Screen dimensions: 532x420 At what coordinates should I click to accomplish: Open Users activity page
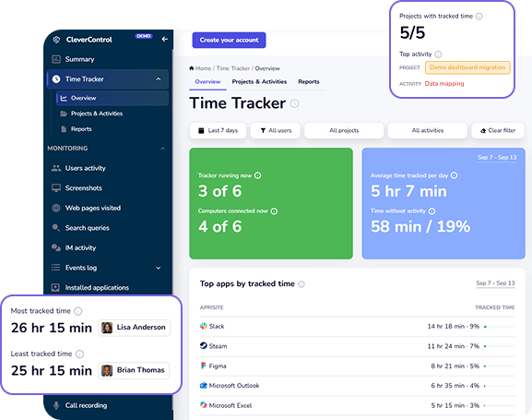click(x=85, y=168)
